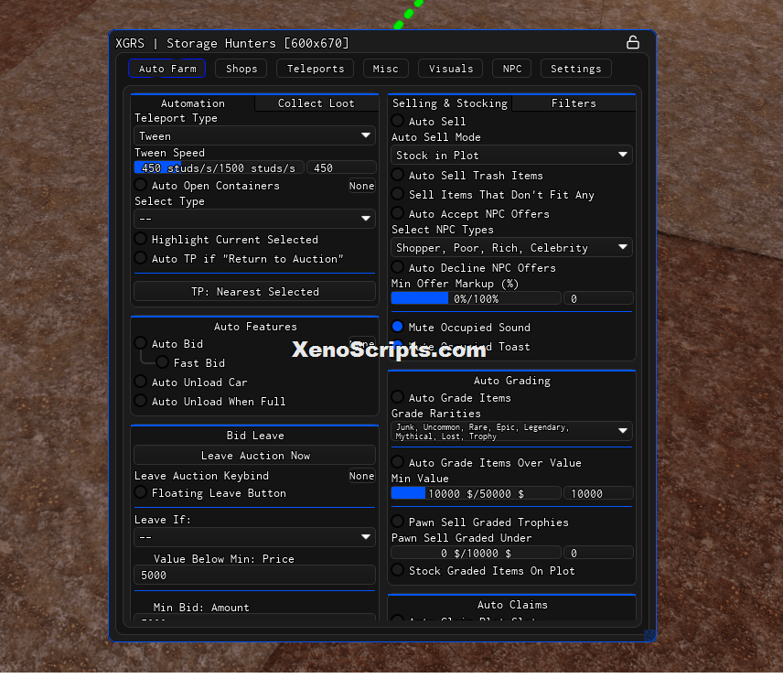This screenshot has height=700, width=783.
Task: Open the Leave If dropdown
Action: click(254, 537)
